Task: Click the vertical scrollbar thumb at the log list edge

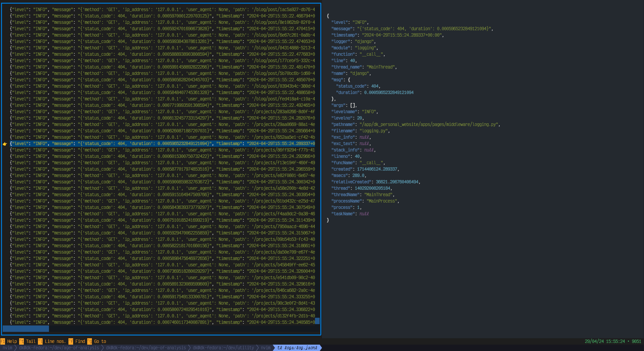Action: pyautogui.click(x=317, y=321)
